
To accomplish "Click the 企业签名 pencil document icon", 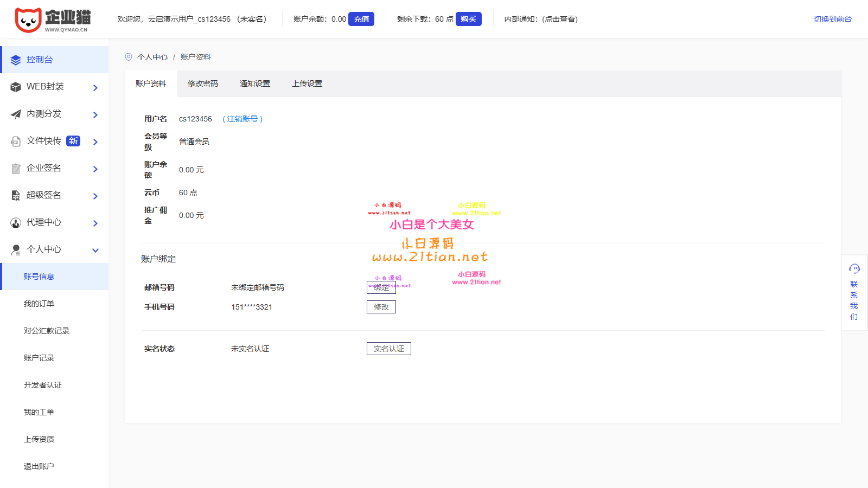I will 16,169.
